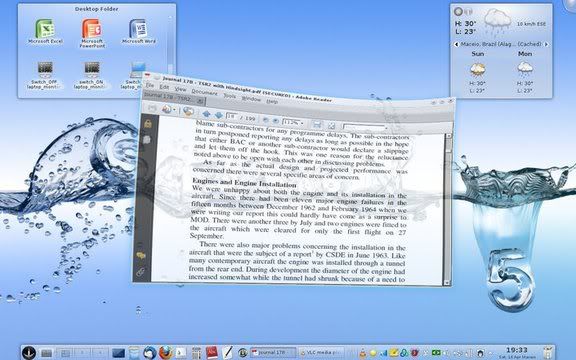The image size is (576, 360).
Task: Click the document scrollbar down arrow
Action: pos(447,282)
